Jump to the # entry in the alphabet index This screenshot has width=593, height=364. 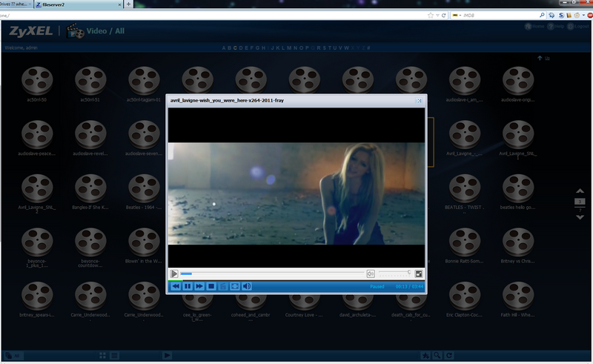coord(368,48)
